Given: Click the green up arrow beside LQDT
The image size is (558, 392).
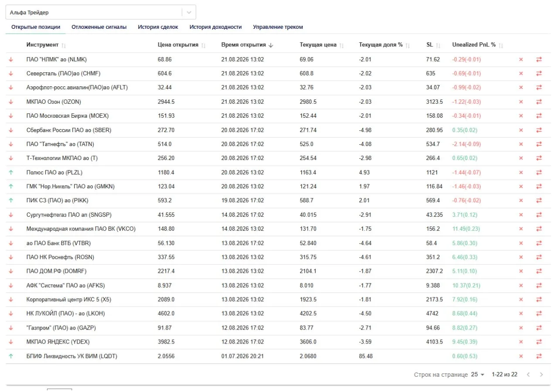Looking at the screenshot, I should 11,356.
